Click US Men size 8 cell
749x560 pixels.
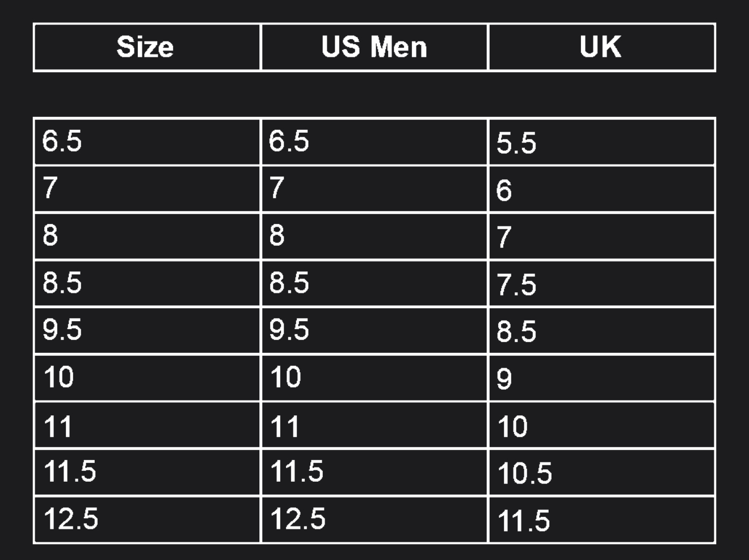pyautogui.click(x=374, y=235)
